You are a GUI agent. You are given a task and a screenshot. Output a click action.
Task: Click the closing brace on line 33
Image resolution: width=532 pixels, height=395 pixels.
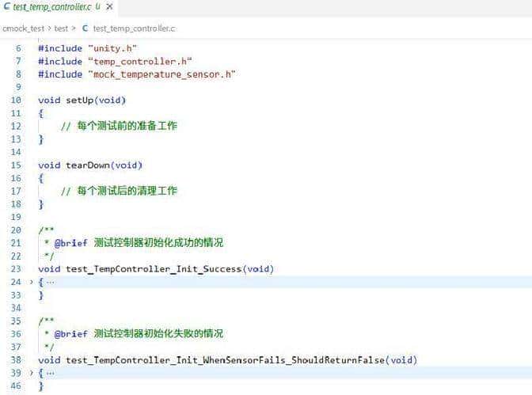(x=41, y=295)
